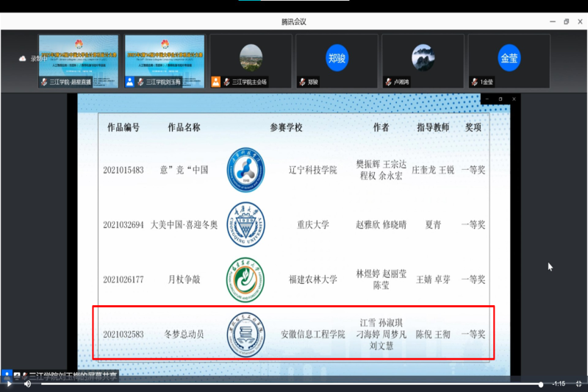Click the video progress bar scrubber handle

[541, 384]
